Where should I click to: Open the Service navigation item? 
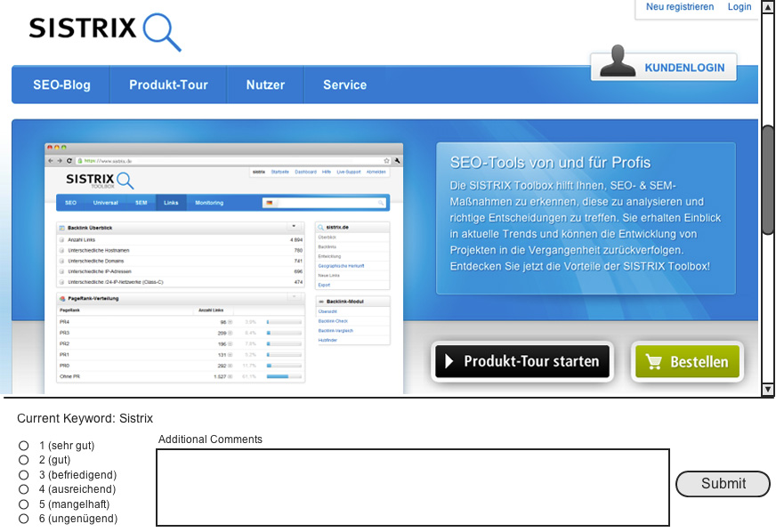344,85
